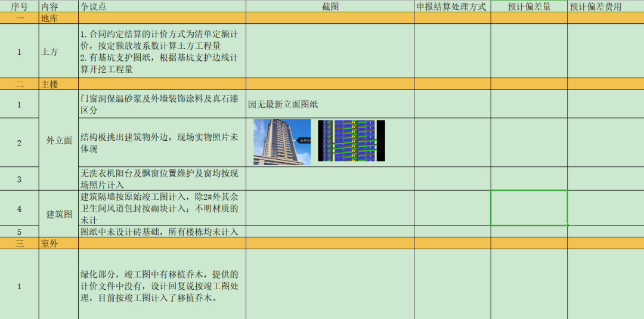644x319 pixels.
Task: Select the cell about 图纸中未设计砖基础
Action: (x=162, y=231)
